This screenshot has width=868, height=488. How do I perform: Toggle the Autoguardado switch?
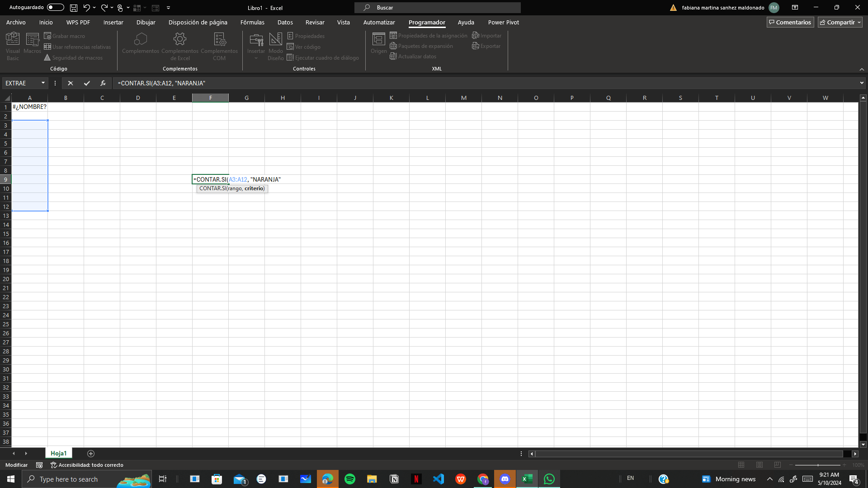pos(55,8)
